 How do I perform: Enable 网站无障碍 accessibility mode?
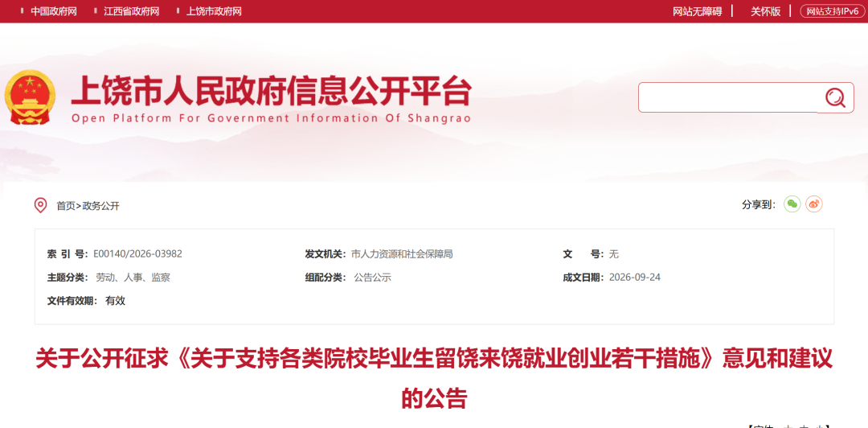pos(698,11)
